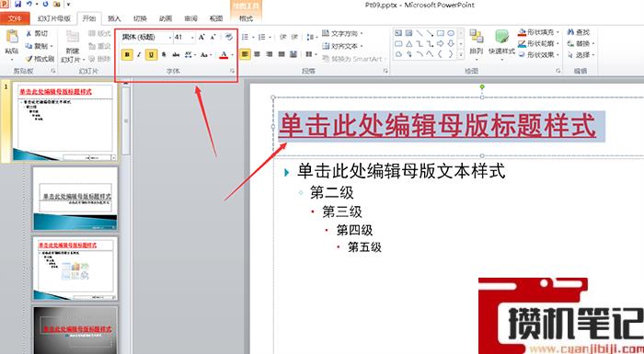Click Select (选择) button

(581, 54)
